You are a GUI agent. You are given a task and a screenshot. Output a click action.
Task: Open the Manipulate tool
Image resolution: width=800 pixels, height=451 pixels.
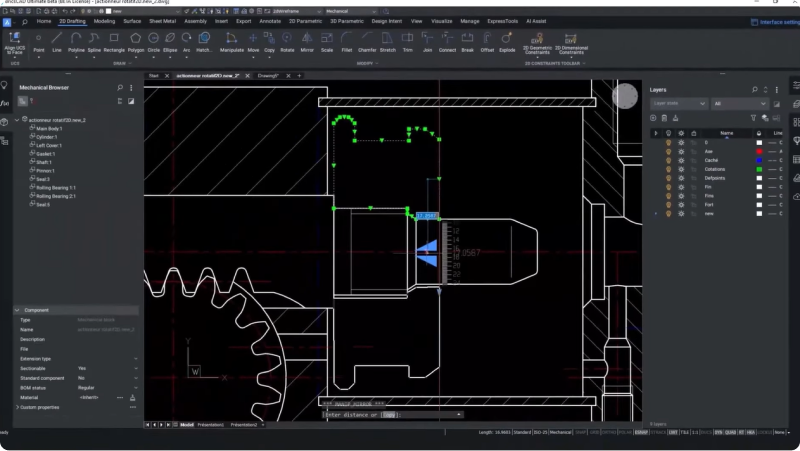(232, 42)
